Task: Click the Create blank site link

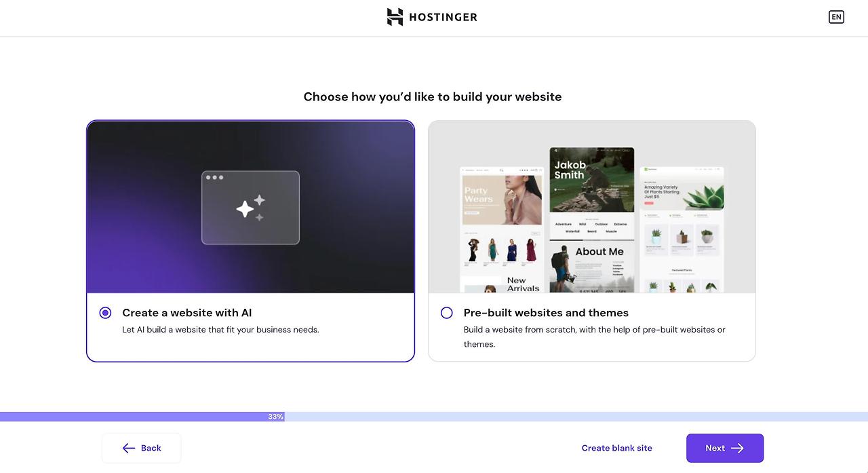Action: click(617, 448)
